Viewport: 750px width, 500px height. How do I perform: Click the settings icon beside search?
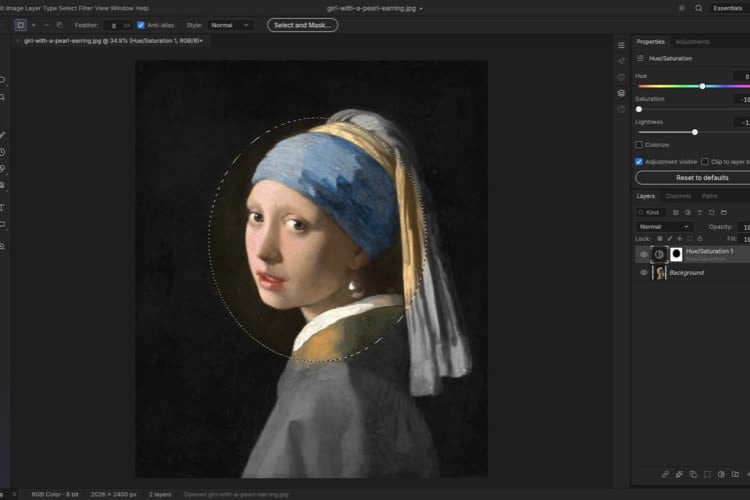coord(682,8)
